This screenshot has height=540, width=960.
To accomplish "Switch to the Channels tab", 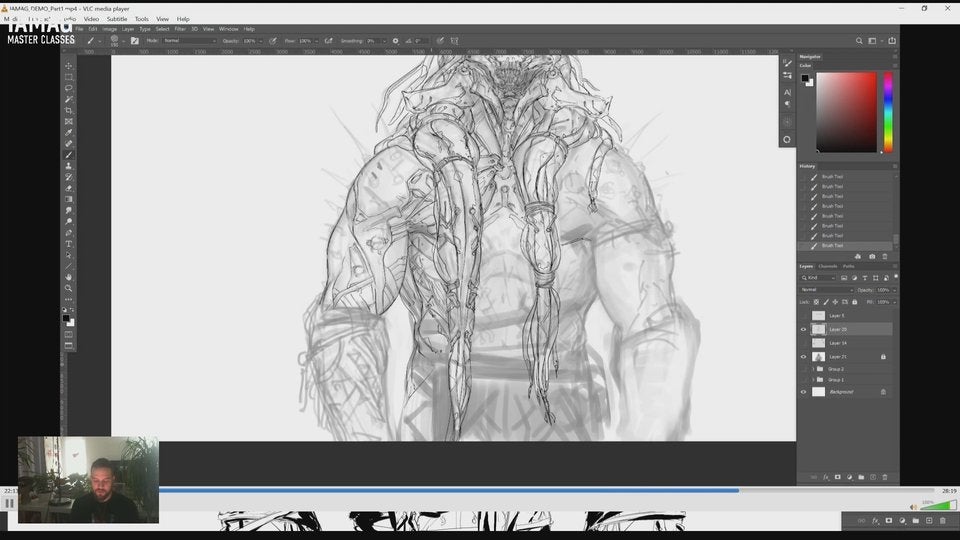I will [x=828, y=266].
